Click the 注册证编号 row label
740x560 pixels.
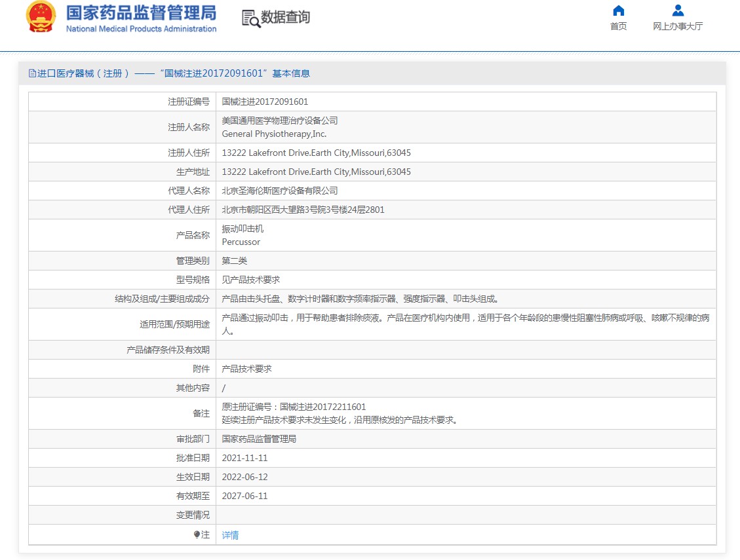pyautogui.click(x=189, y=102)
